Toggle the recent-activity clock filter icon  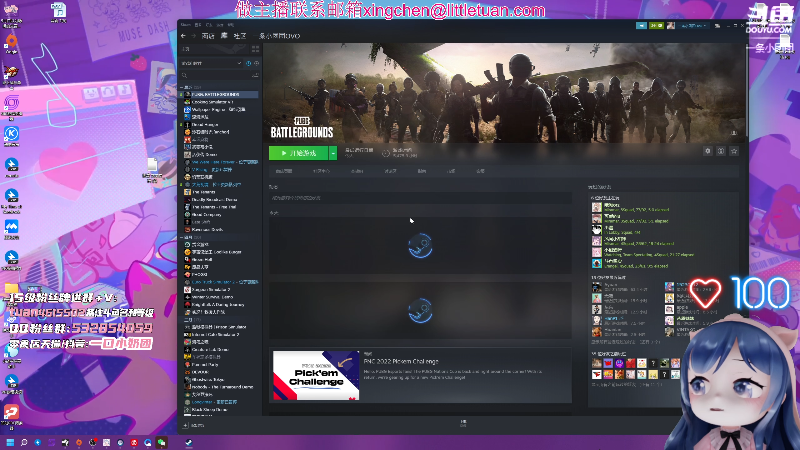248,63
